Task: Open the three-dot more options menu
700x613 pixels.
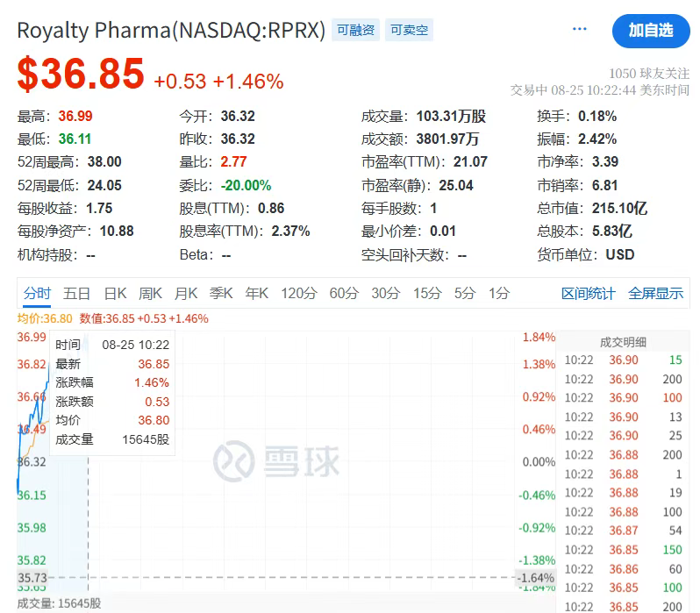Action: [x=579, y=29]
